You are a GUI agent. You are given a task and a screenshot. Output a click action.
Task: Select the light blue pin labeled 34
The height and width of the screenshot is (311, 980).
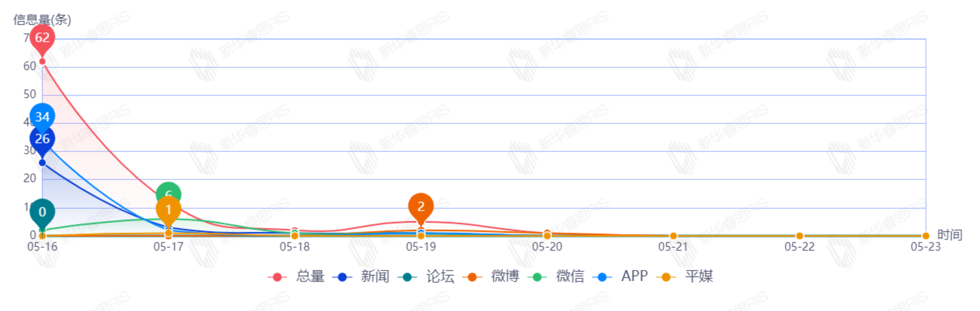click(42, 116)
